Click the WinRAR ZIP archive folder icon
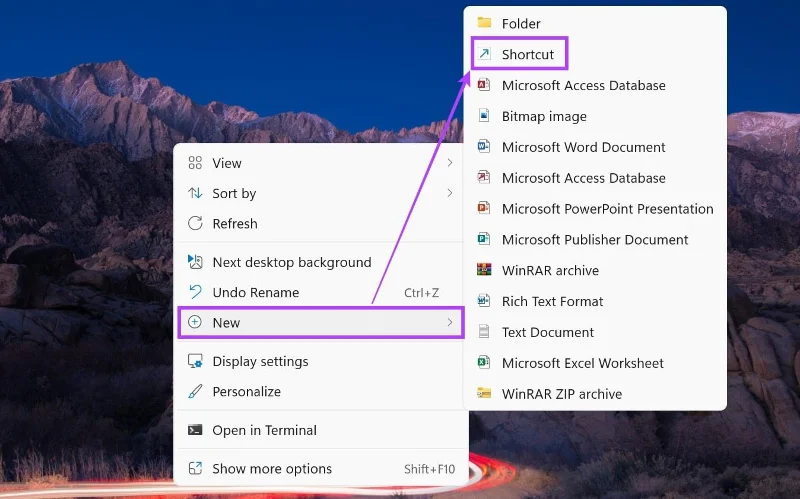This screenshot has width=800, height=499. pos(484,393)
